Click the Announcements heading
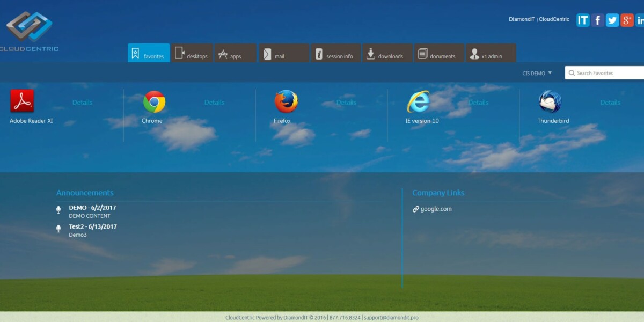Image resolution: width=644 pixels, height=322 pixels. coord(85,193)
